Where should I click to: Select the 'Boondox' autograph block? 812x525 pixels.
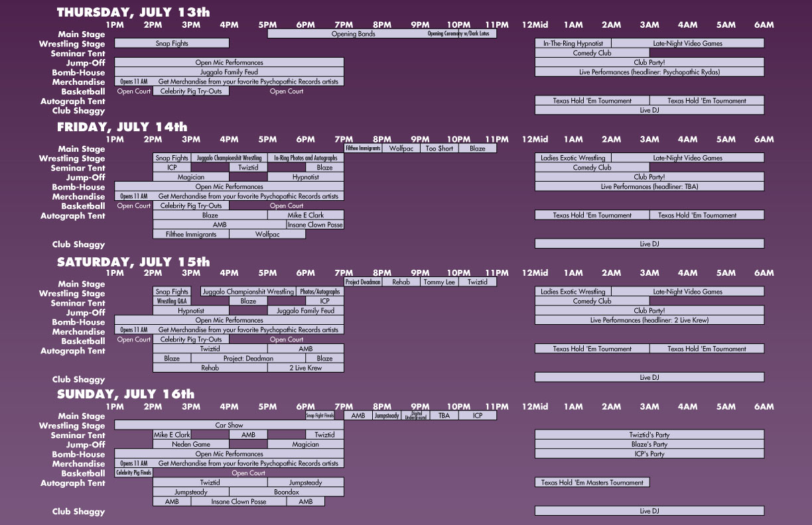(x=287, y=492)
